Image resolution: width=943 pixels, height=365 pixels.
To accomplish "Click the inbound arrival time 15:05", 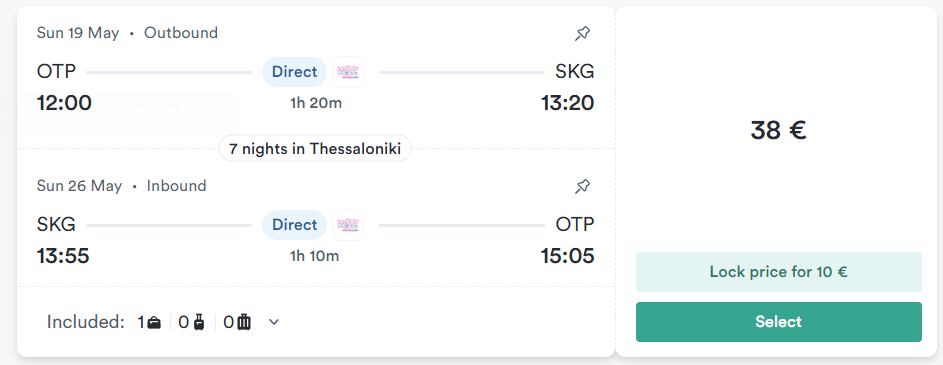I will pyautogui.click(x=568, y=256).
